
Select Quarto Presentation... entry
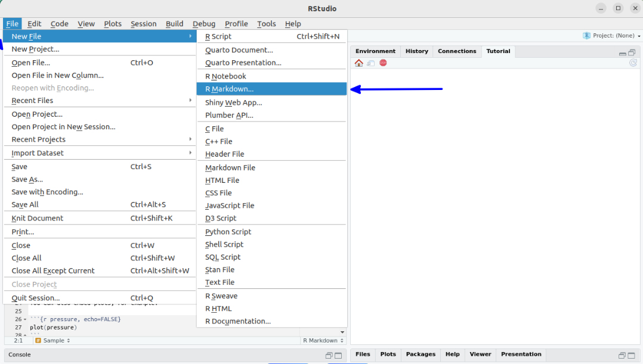pyautogui.click(x=271, y=63)
